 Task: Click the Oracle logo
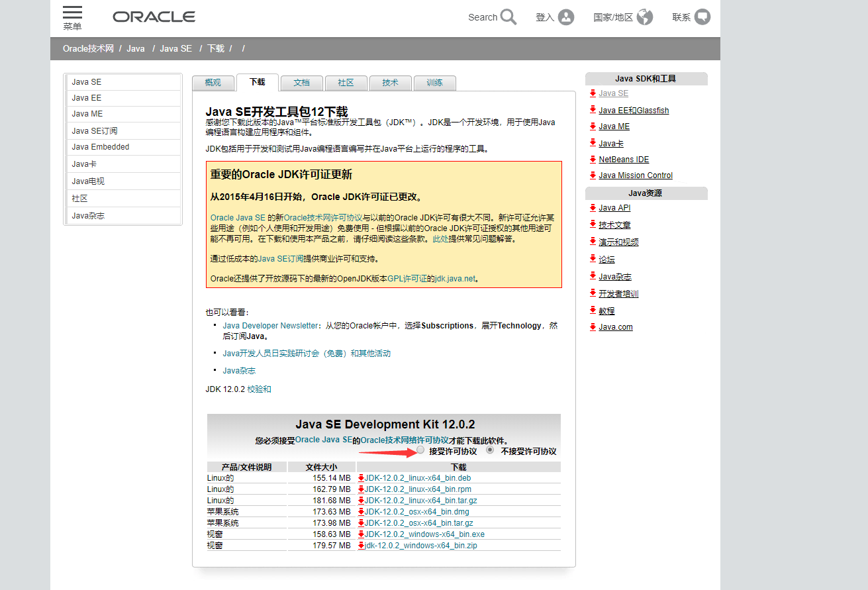pos(154,17)
